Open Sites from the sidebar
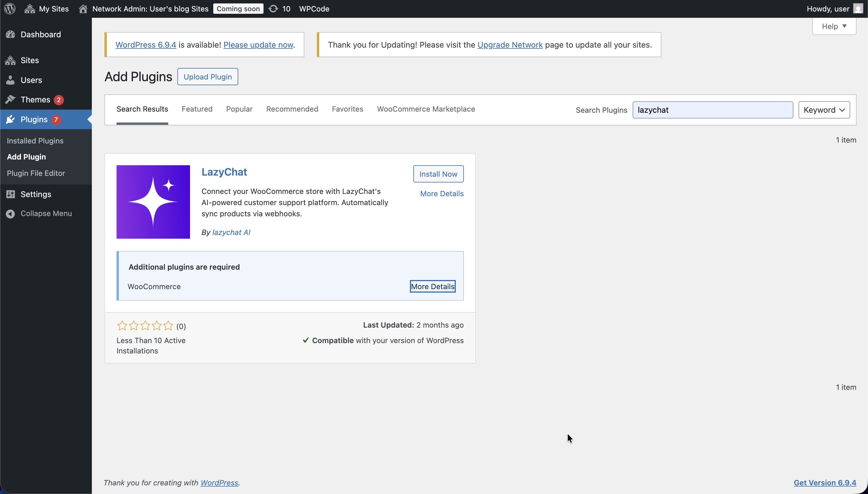The width and height of the screenshot is (868, 494). 30,61
